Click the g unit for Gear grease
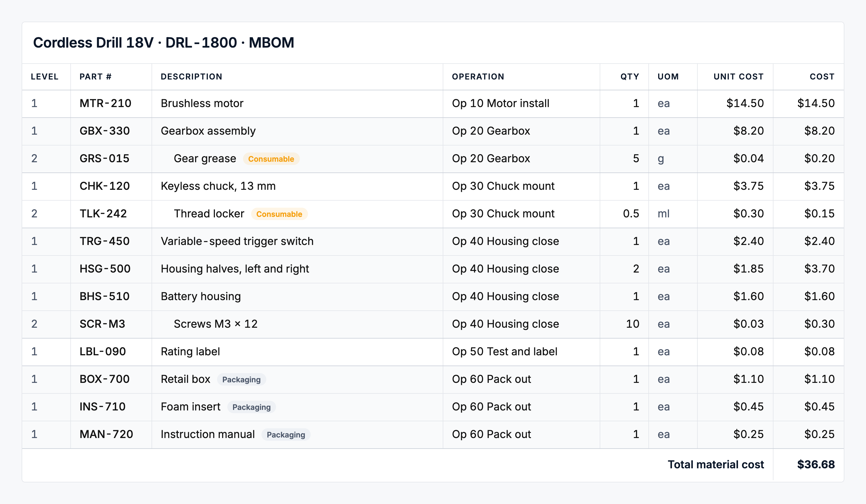 tap(661, 159)
